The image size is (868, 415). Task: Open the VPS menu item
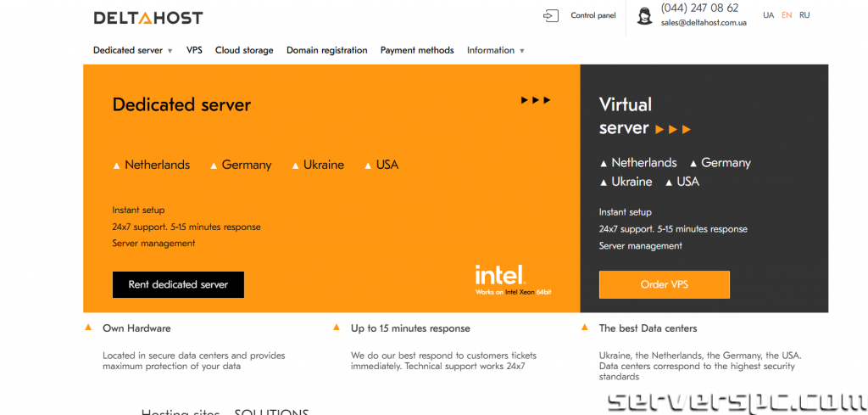click(x=194, y=50)
